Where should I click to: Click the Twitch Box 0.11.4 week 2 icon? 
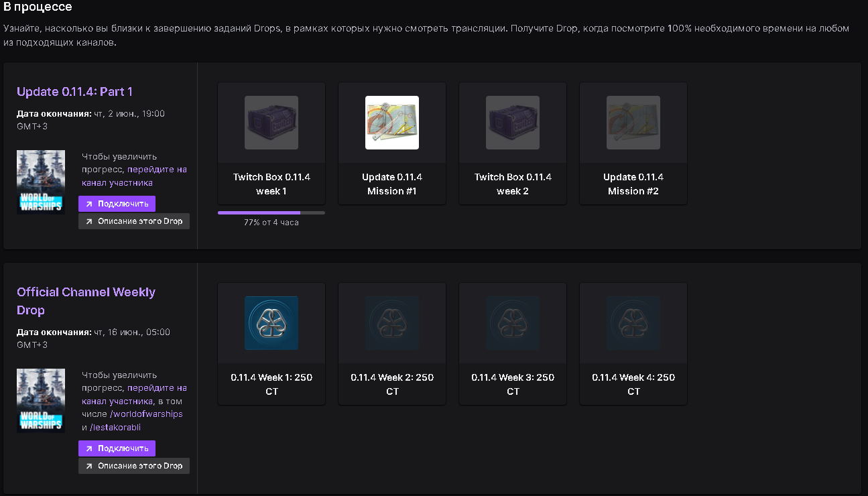(x=513, y=123)
